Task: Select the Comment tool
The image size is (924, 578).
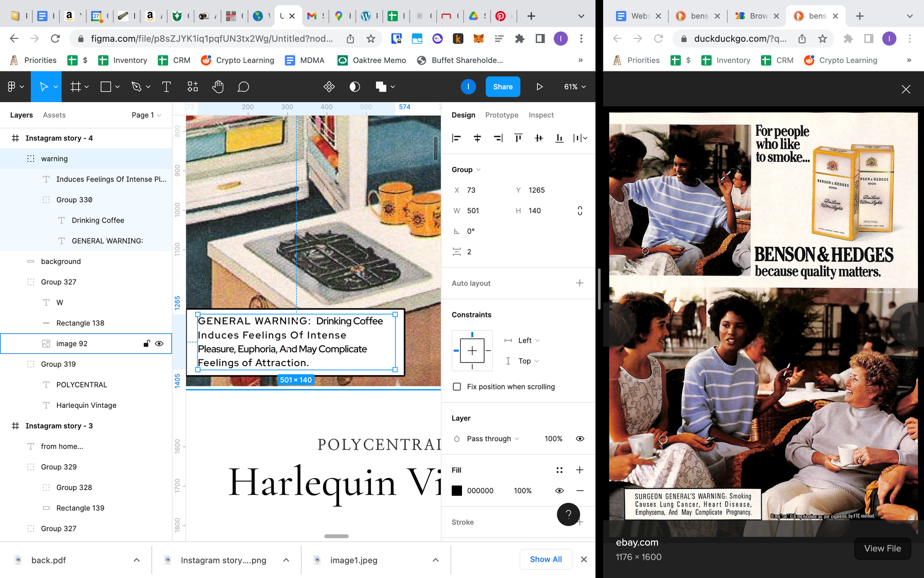Action: 243,87
